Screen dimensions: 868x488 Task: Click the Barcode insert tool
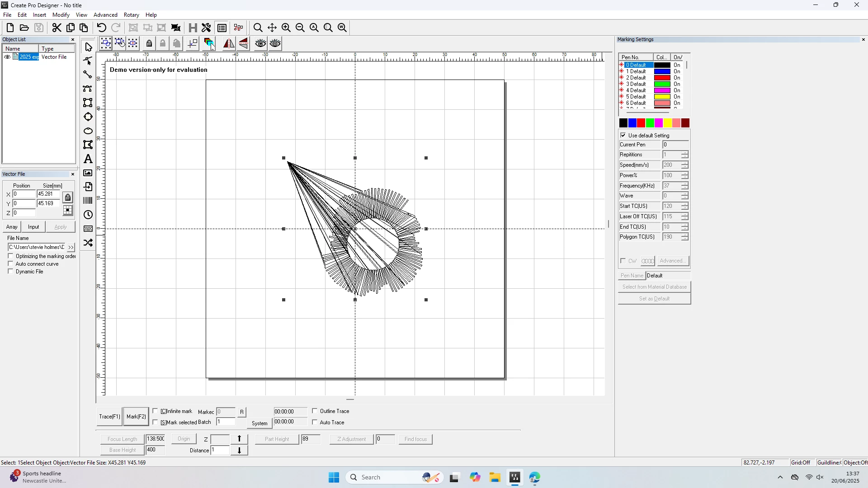point(88,201)
